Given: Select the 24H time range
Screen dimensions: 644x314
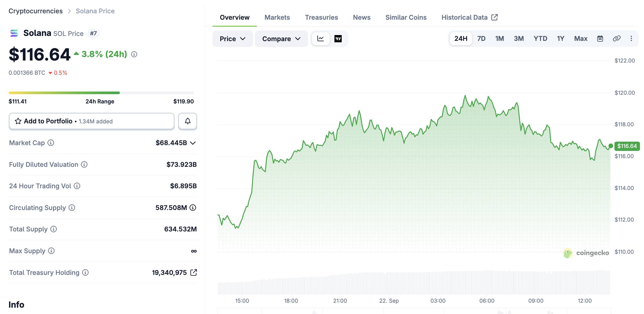Looking at the screenshot, I should click(x=461, y=39).
